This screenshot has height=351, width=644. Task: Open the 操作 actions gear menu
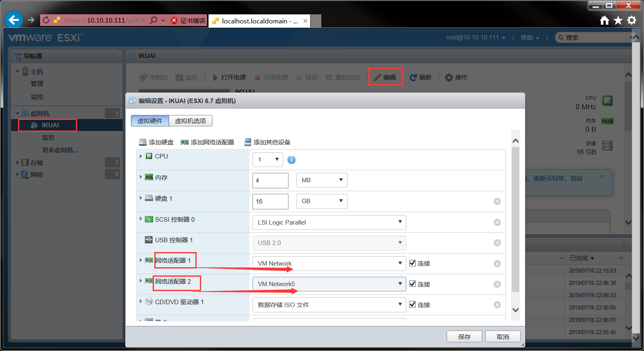point(456,77)
